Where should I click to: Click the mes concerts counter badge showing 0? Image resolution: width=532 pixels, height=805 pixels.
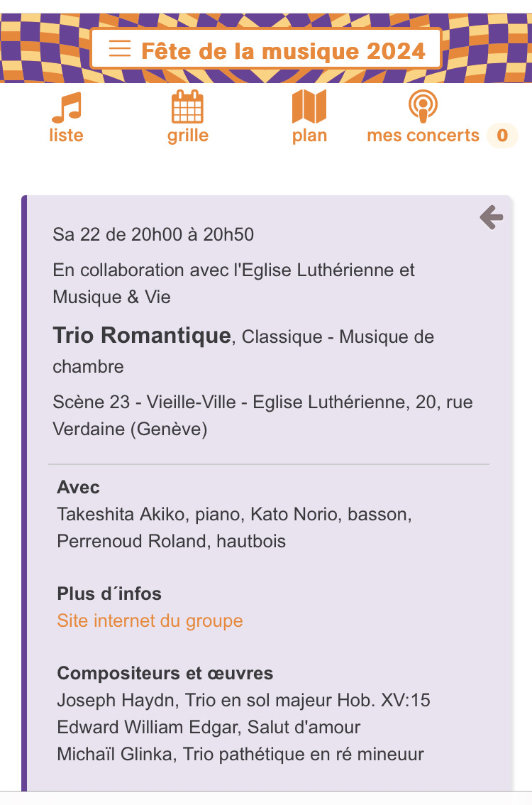502,136
